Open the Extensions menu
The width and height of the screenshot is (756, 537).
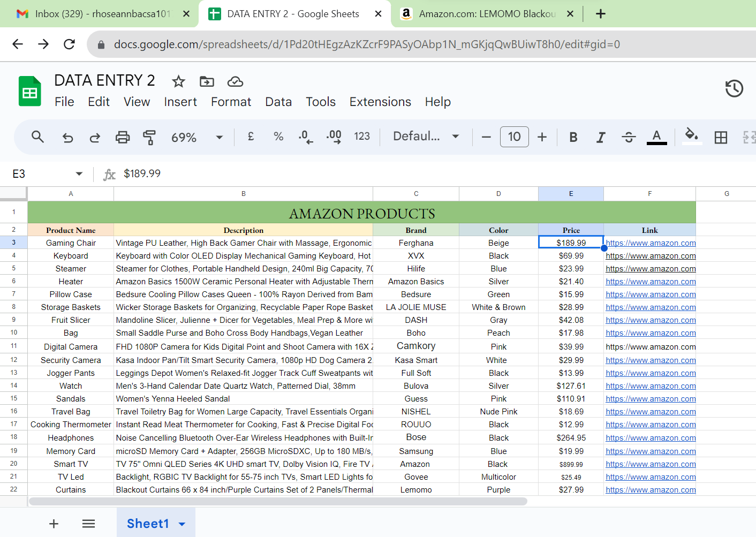380,102
